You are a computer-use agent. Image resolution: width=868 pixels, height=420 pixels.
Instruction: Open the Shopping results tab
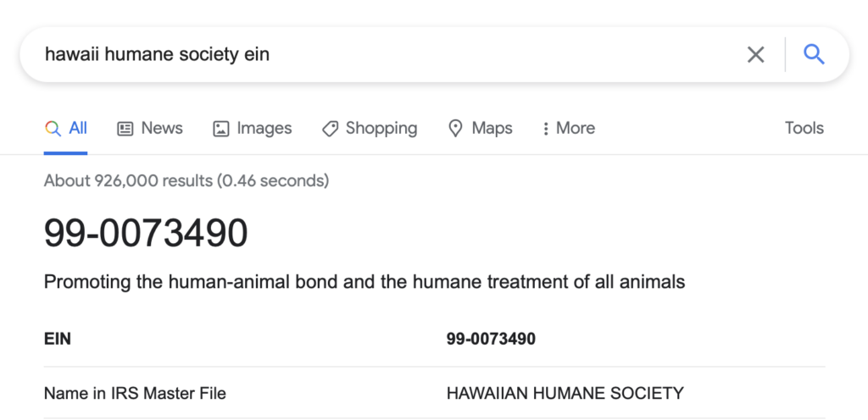click(x=370, y=128)
